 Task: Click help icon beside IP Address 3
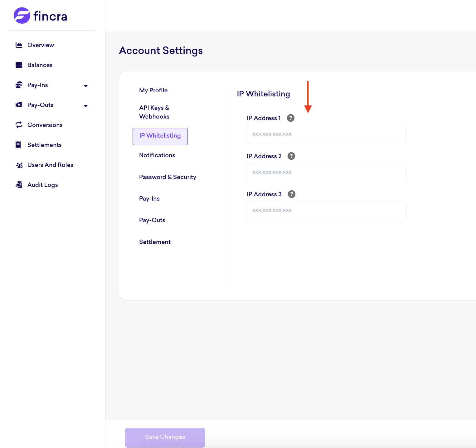pos(292,194)
